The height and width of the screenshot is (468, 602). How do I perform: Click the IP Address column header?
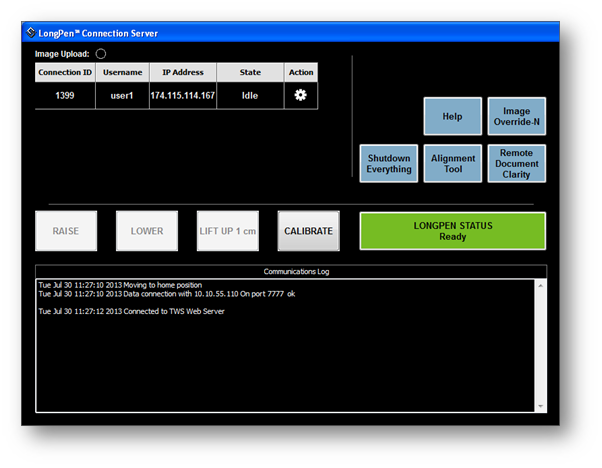(x=183, y=72)
